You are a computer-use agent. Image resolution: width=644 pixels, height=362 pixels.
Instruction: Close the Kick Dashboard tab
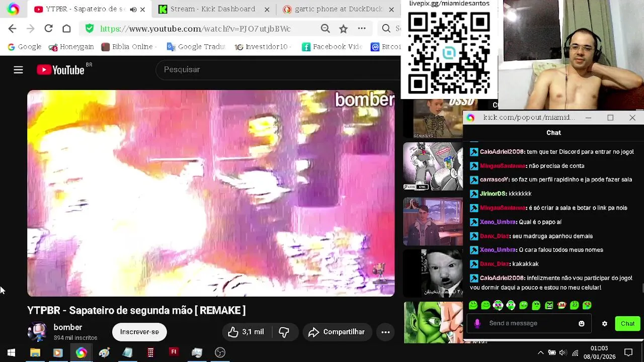pos(267,9)
